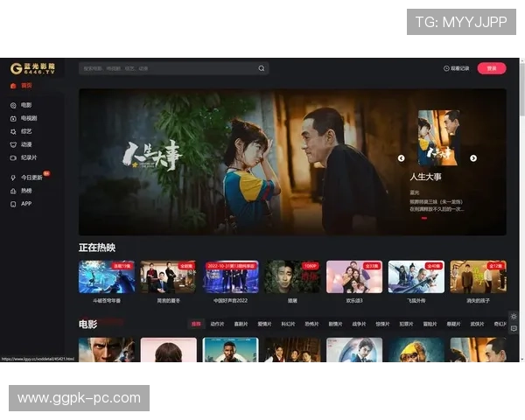Open the 中国好声音2022 thumbnail
The image size is (525, 420).
click(231, 277)
